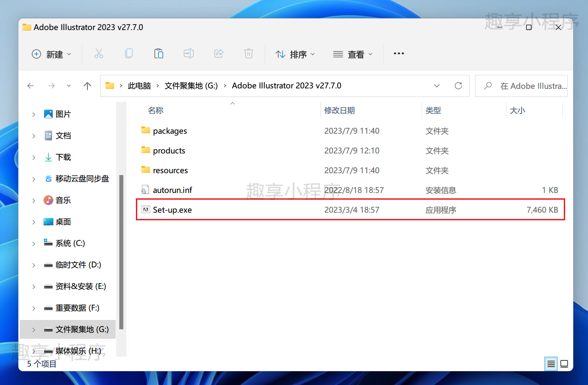This screenshot has width=588, height=385.
Task: Expand the 下载 tree node
Action: 34,157
